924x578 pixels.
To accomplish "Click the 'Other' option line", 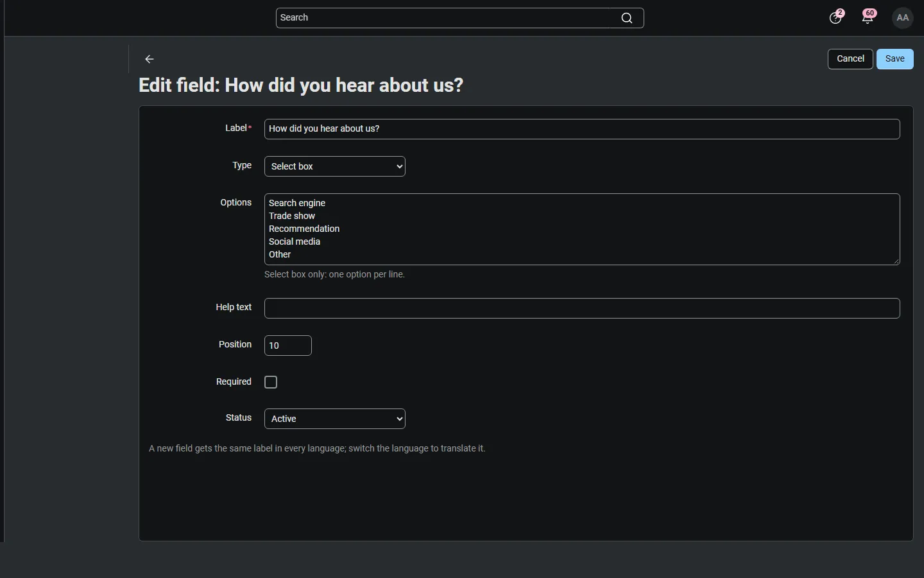I will click(x=280, y=255).
